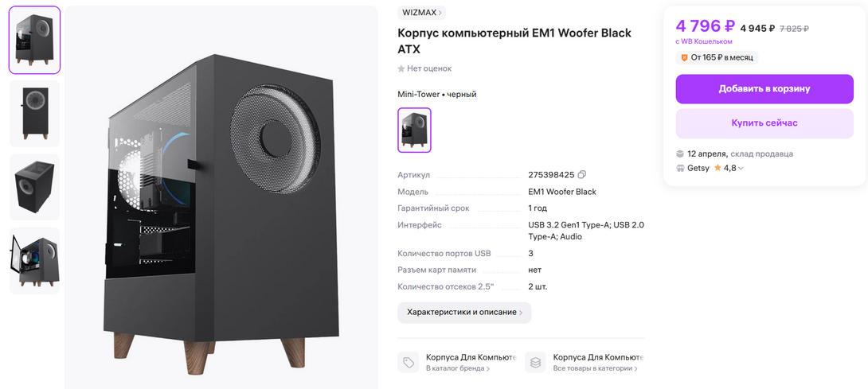
Task: Click the tag icon for brand catalog
Action: coord(409,363)
